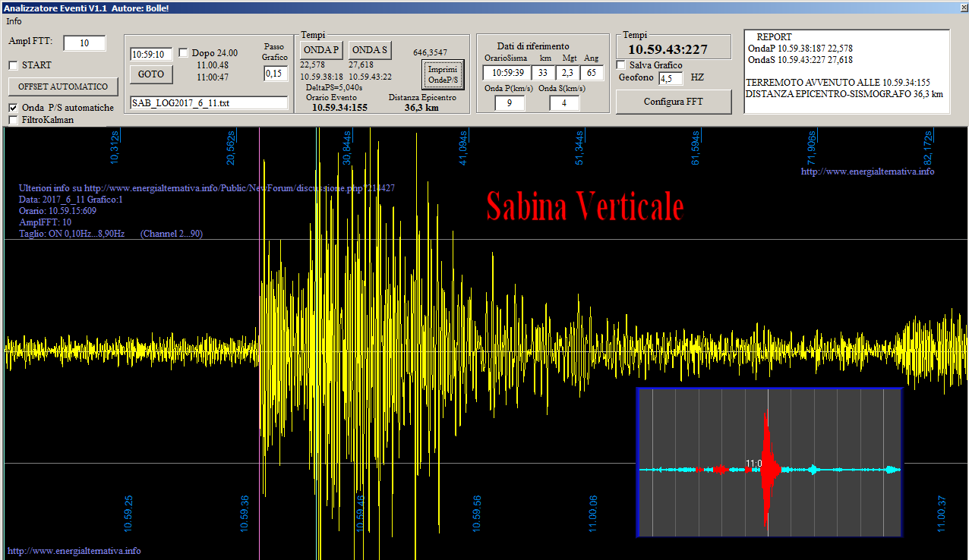The image size is (969, 560).
Task: Click the Data: 2017_6_11 Grafico:1 line
Action: coord(71,200)
